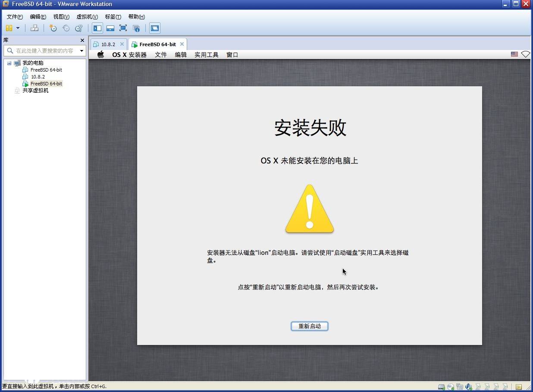Collapse the 我的电脑 tree node
Viewport: 533px width, 392px height.
[9, 63]
